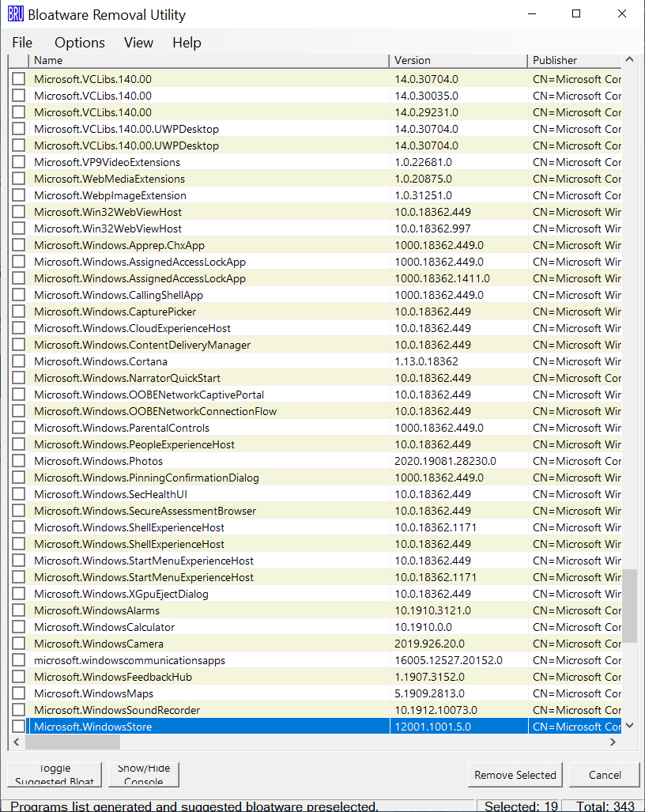Select checkbox next to Microsoft.WindowsAlarms
The image size is (645, 812).
[19, 610]
